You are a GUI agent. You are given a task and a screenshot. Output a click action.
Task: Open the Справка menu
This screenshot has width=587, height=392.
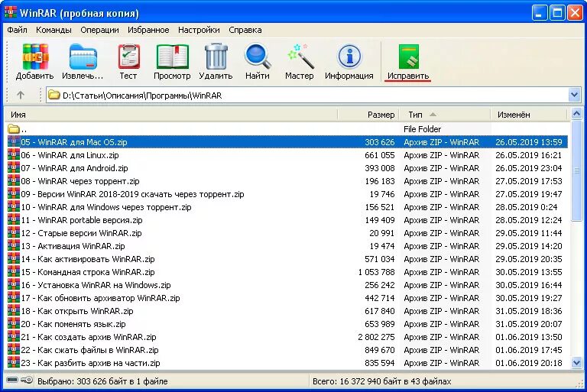pyautogui.click(x=245, y=30)
